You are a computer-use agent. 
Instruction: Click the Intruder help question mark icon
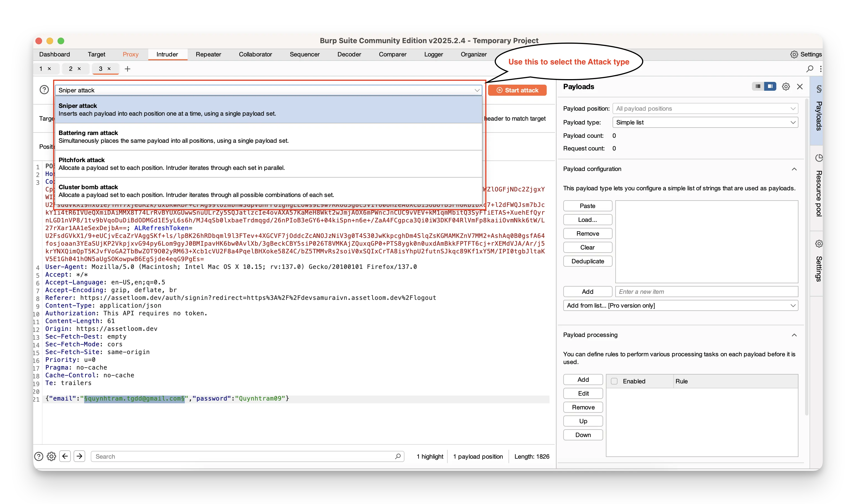(44, 90)
